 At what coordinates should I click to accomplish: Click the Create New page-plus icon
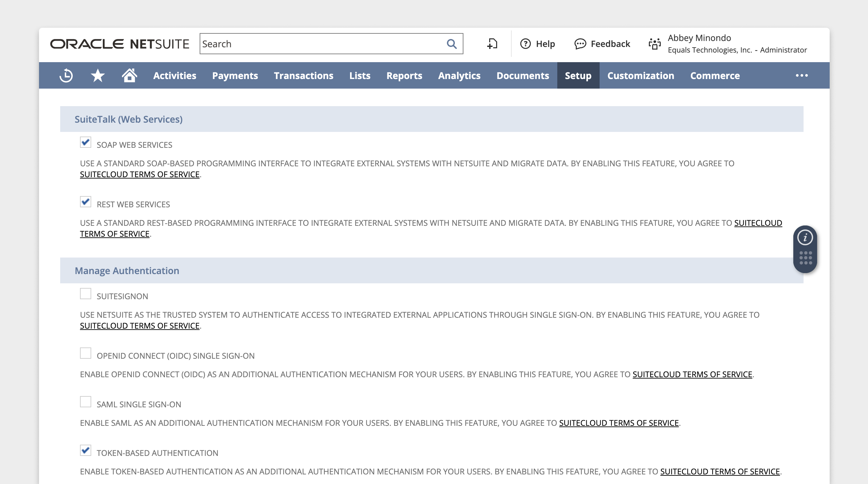click(492, 44)
